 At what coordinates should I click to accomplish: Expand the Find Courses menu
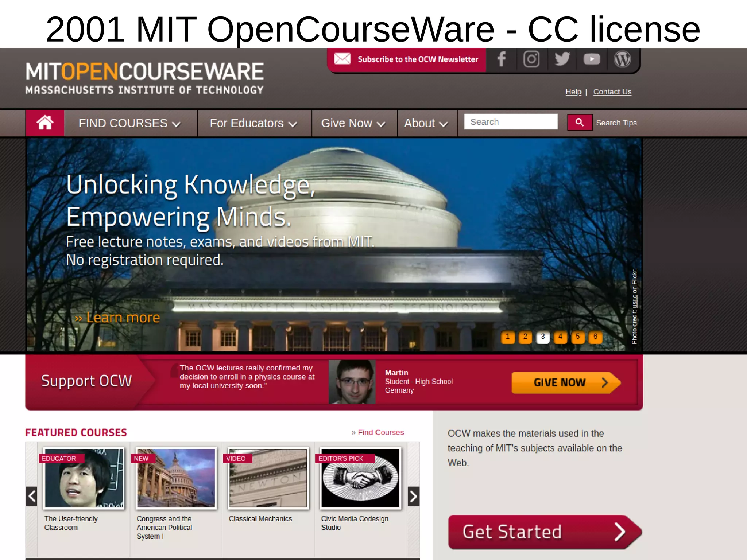click(x=129, y=123)
